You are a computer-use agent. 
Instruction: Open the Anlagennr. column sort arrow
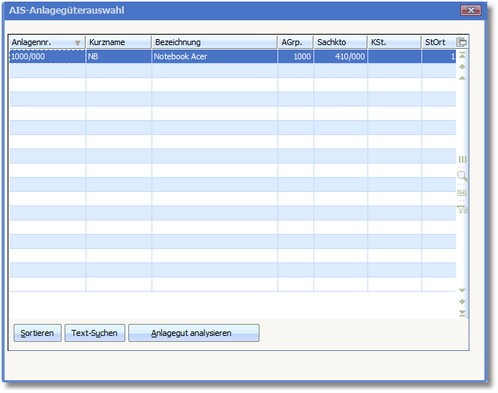click(78, 43)
